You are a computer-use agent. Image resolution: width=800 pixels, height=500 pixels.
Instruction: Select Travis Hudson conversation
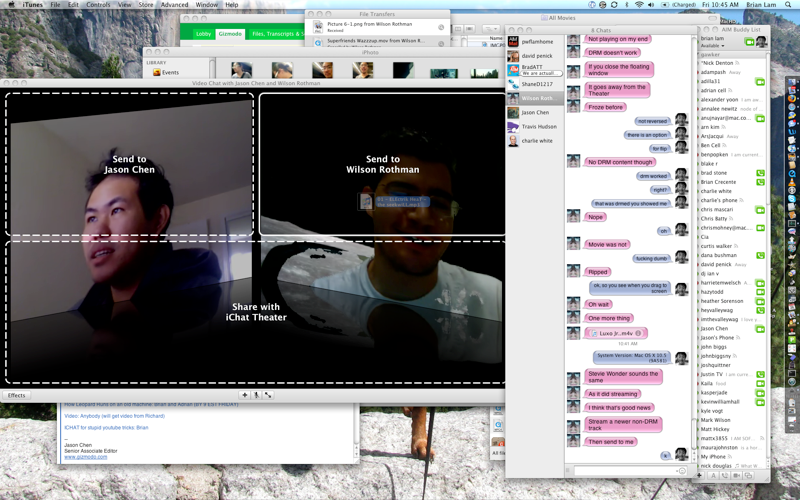click(535, 127)
